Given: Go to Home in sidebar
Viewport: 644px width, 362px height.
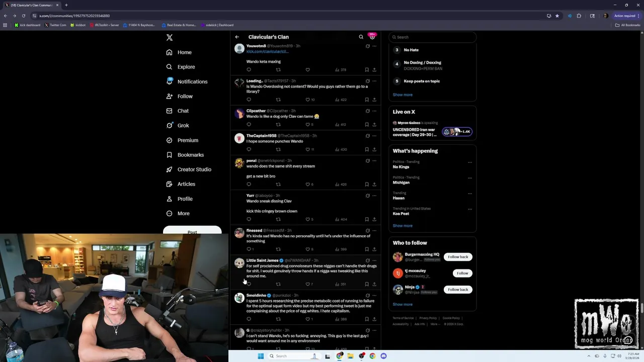Looking at the screenshot, I should (x=179, y=52).
